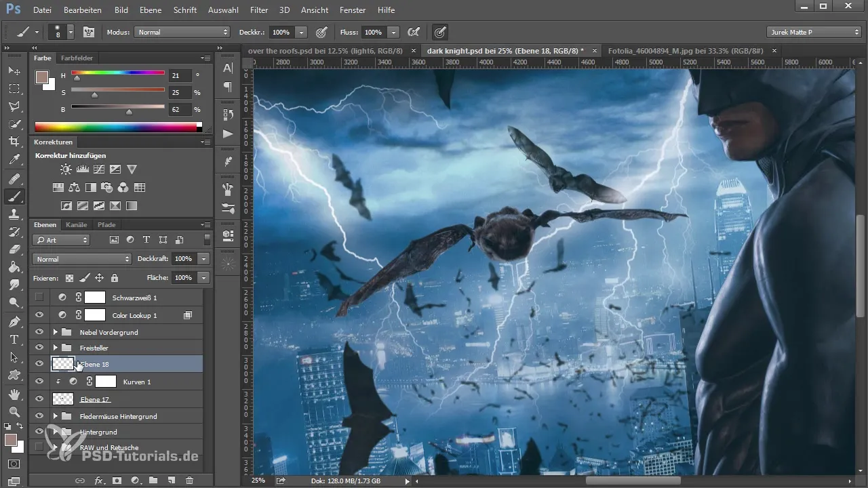Viewport: 868px width, 488px height.
Task: Show the Schwarzweiß 1 layer
Action: point(39,297)
